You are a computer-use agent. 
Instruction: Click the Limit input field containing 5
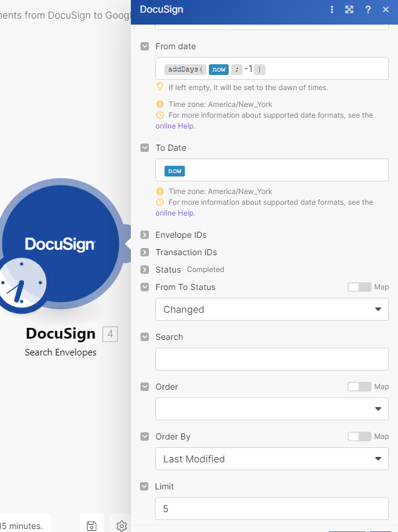tap(272, 509)
